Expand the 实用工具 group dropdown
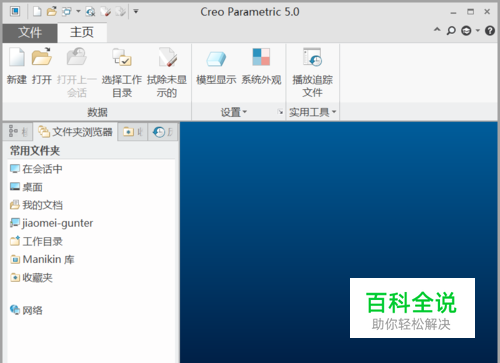The image size is (500, 363). (x=313, y=112)
